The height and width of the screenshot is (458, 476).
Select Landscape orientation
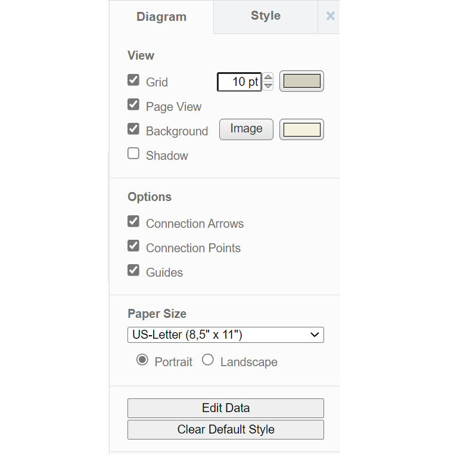point(207,360)
